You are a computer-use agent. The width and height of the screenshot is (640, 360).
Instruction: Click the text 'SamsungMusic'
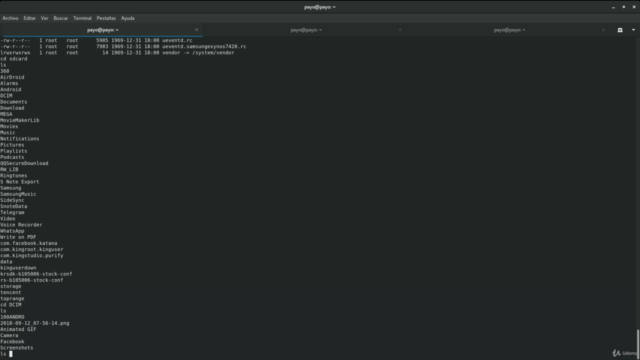18,194
